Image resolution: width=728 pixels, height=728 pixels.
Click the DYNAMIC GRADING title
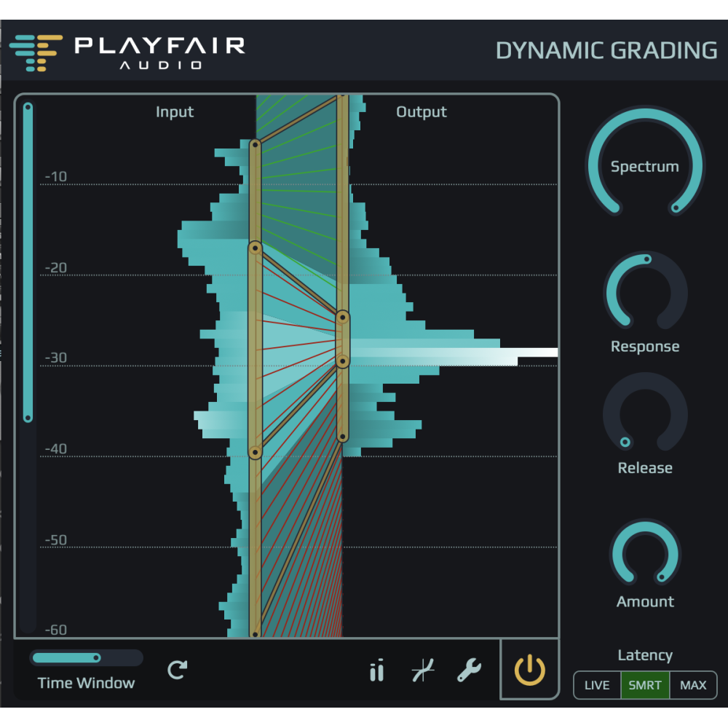(x=606, y=51)
